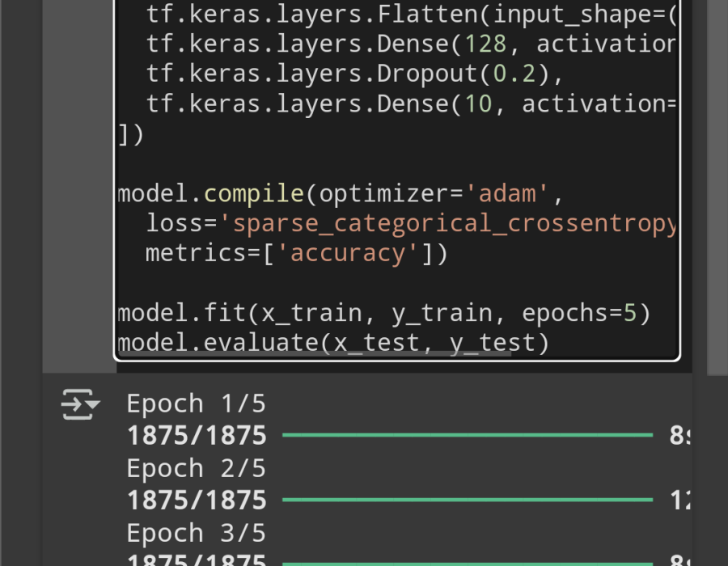Click the Dropout(0.2) code line
This screenshot has width=728, height=566.
coord(355,74)
